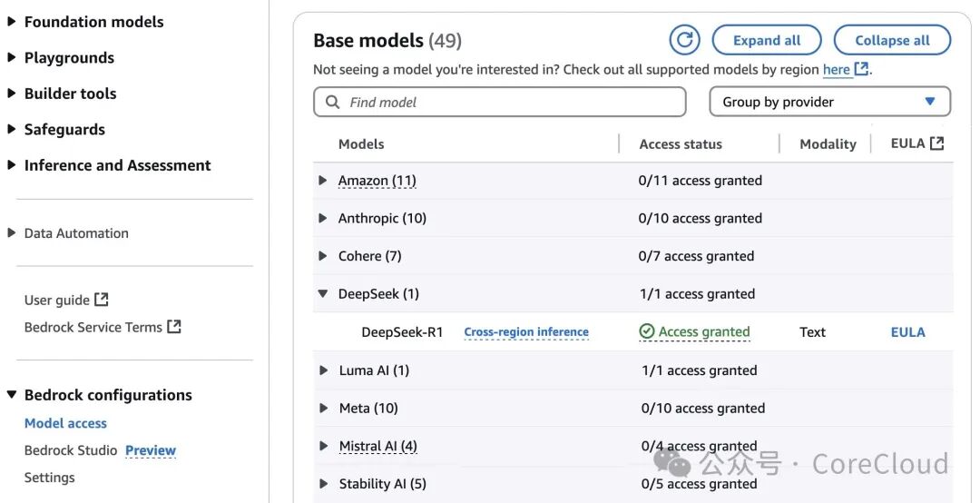Click the Expand all button
The width and height of the screenshot is (980, 503).
[x=767, y=41]
